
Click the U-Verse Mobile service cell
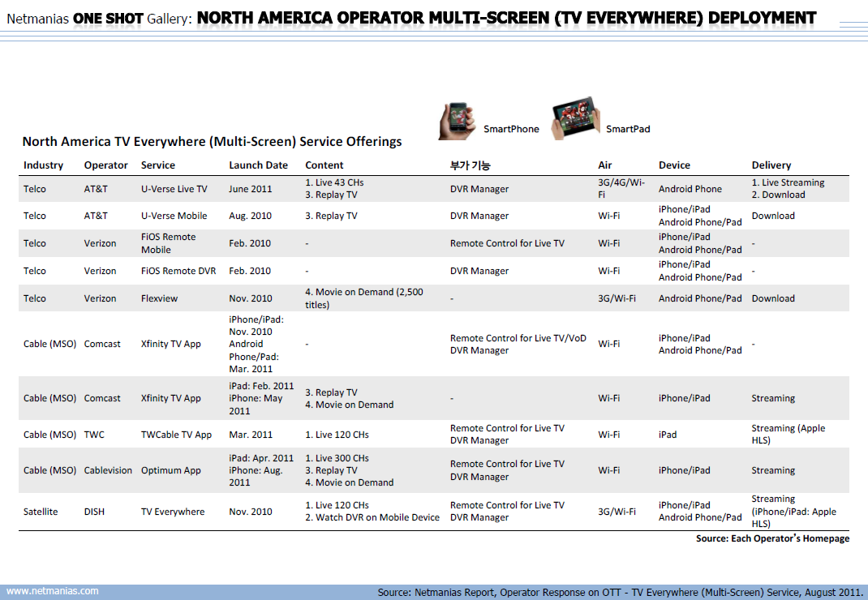(174, 216)
